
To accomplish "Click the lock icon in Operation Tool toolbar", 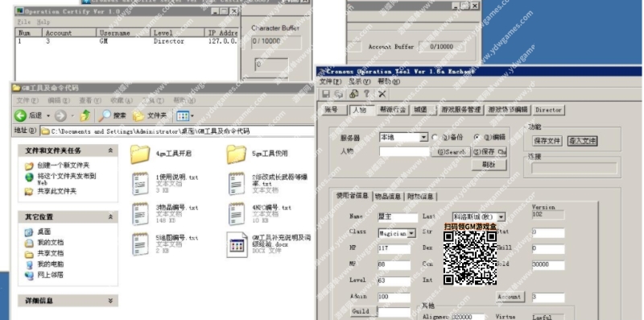I will [353, 94].
